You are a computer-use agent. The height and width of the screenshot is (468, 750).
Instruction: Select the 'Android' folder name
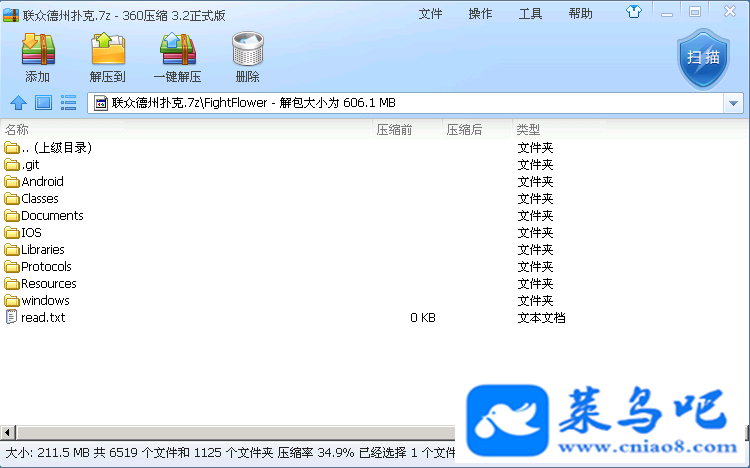click(x=43, y=182)
